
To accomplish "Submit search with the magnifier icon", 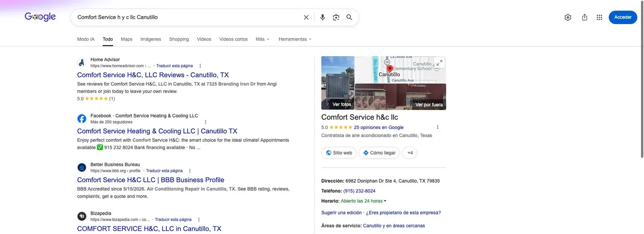I will pyautogui.click(x=349, y=17).
